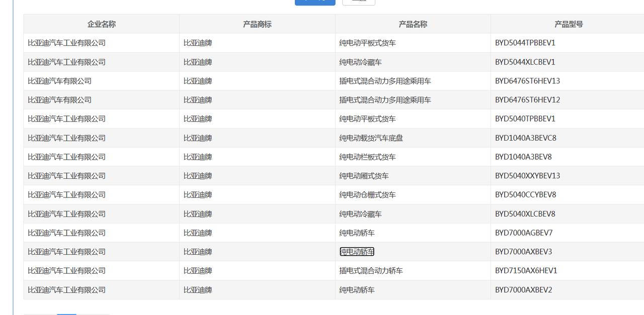The height and width of the screenshot is (315, 644).
Task: Click 比亚迪汽车有限公司 in the BYD6476ST6HEV13 row
Action: [60, 81]
